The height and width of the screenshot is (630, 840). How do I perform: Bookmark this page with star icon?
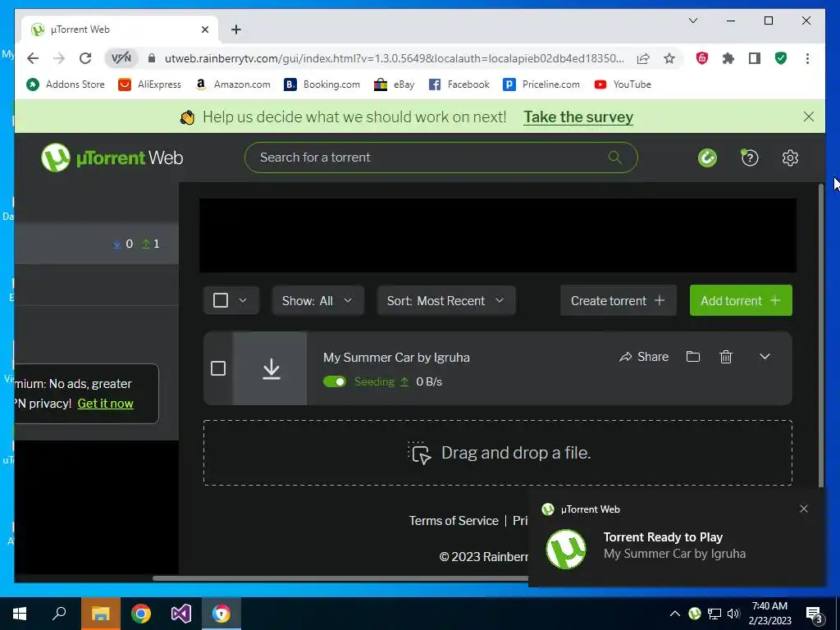click(669, 58)
